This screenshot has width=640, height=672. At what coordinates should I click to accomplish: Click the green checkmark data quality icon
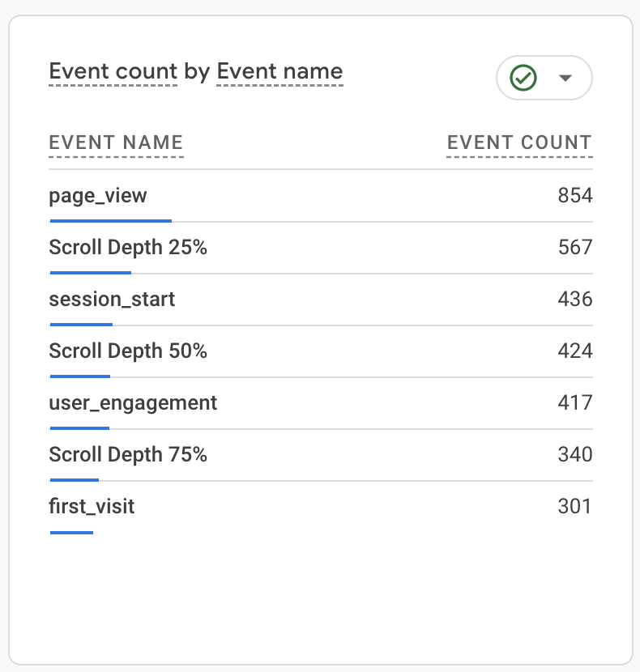tap(523, 78)
